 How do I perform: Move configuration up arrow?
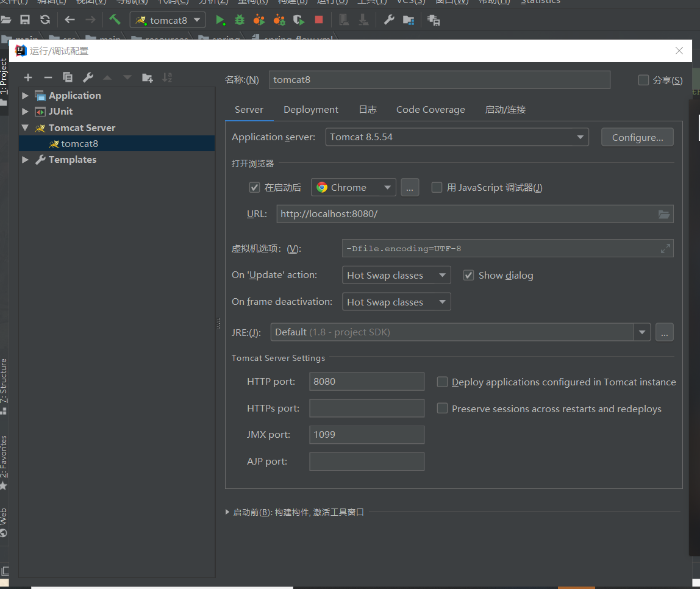pos(107,77)
